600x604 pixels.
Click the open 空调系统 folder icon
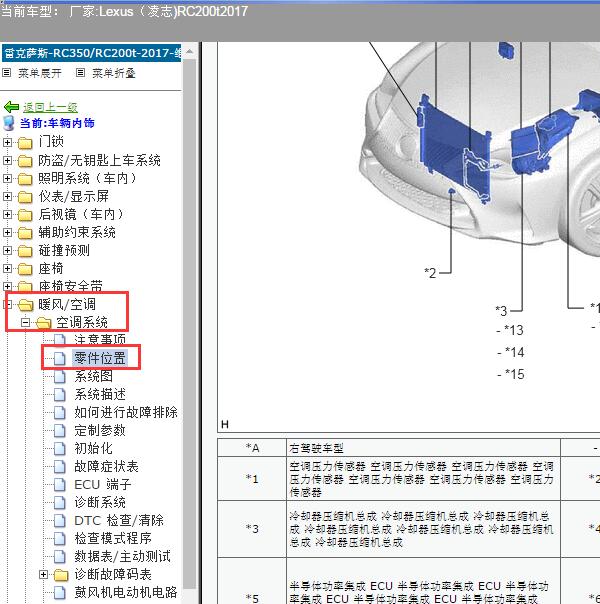point(44,323)
